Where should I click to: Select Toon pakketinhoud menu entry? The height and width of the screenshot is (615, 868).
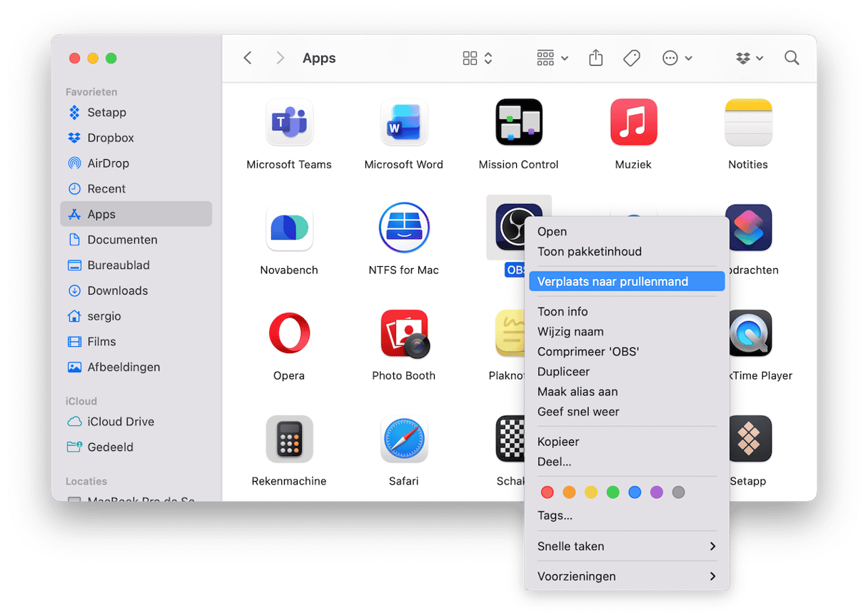590,252
